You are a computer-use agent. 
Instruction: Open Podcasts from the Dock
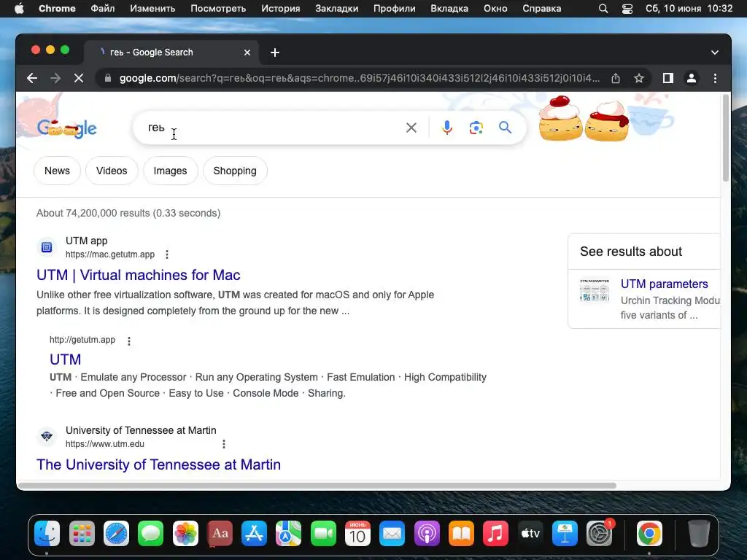[x=426, y=533]
